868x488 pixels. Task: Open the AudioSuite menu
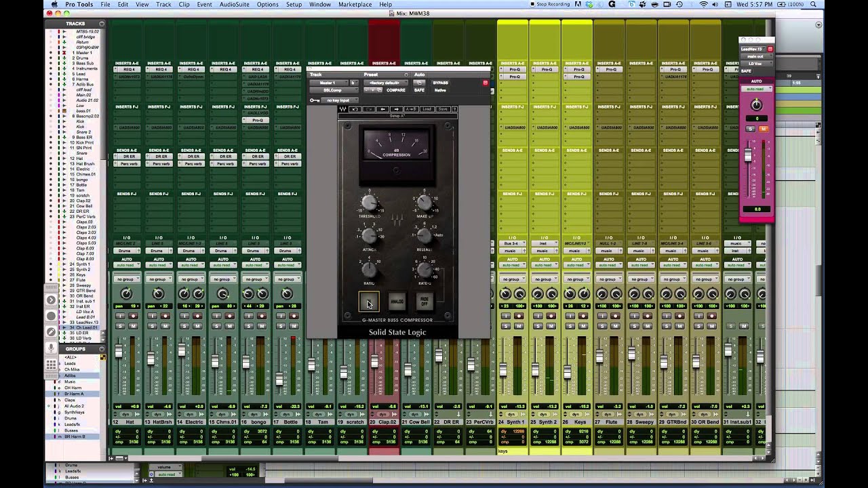coord(234,4)
